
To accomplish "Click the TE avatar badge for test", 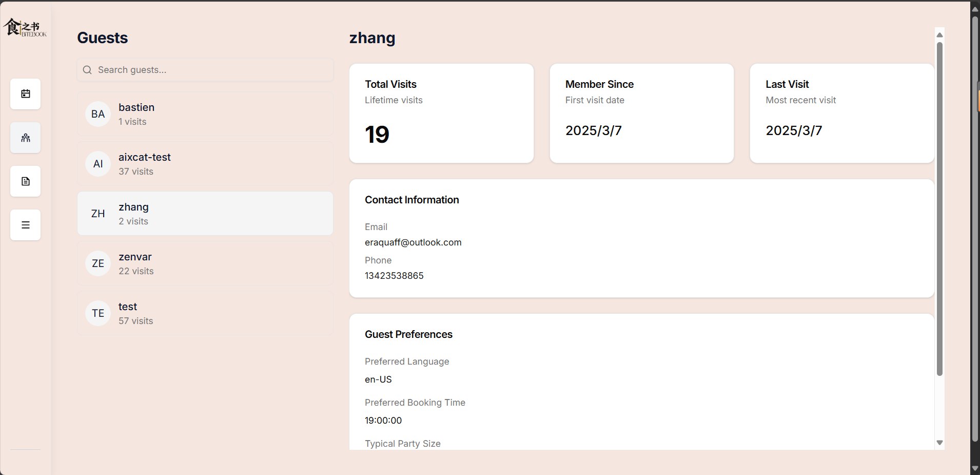I will pyautogui.click(x=97, y=313).
